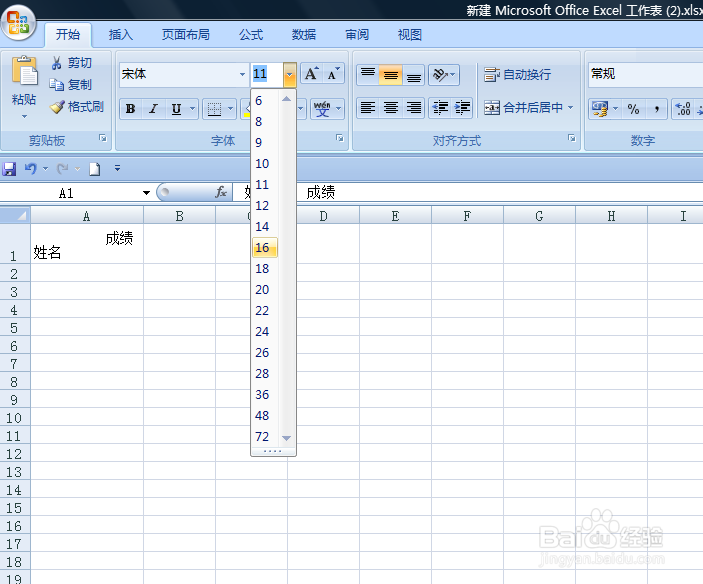The width and height of the screenshot is (703, 584).
Task: Apply percent style
Action: [633, 109]
